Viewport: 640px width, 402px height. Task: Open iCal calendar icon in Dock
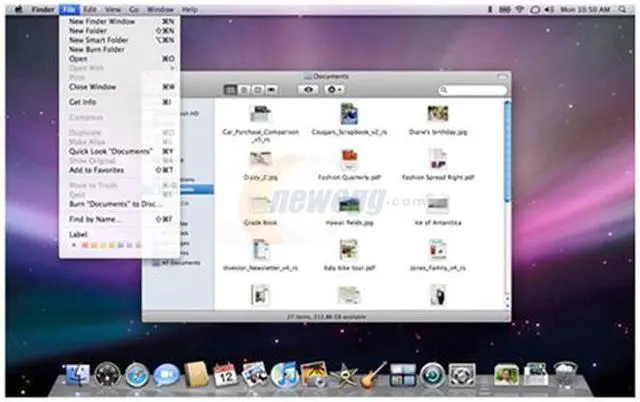click(225, 374)
